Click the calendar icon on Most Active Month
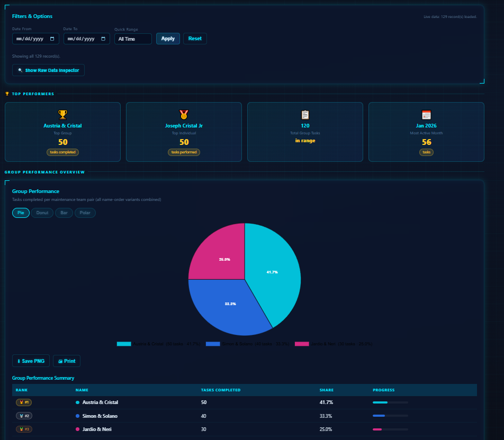This screenshot has width=504, height=440. pos(426,114)
